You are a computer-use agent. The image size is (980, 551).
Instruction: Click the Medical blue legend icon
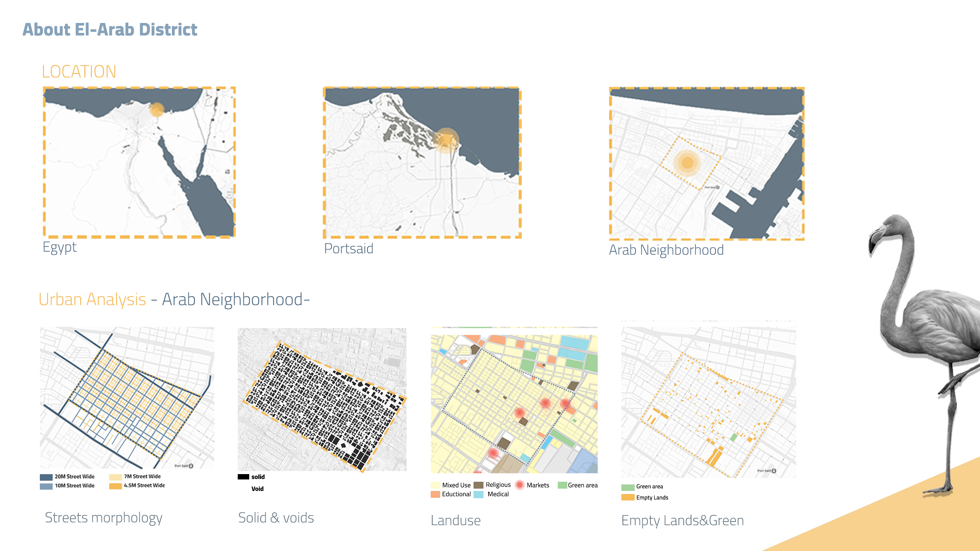click(479, 494)
